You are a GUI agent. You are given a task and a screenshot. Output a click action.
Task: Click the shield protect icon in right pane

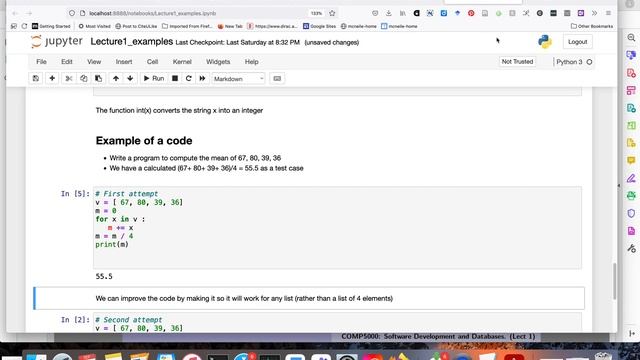(631, 213)
